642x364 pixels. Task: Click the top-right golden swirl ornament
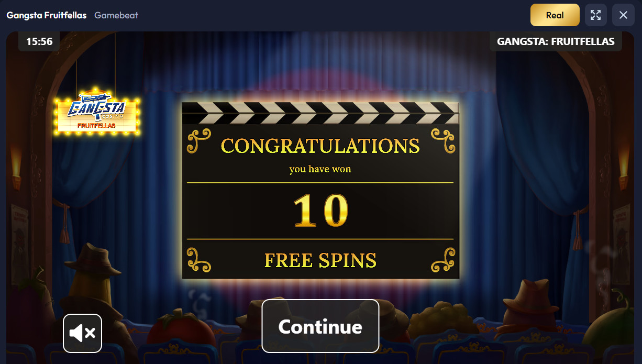tap(442, 140)
